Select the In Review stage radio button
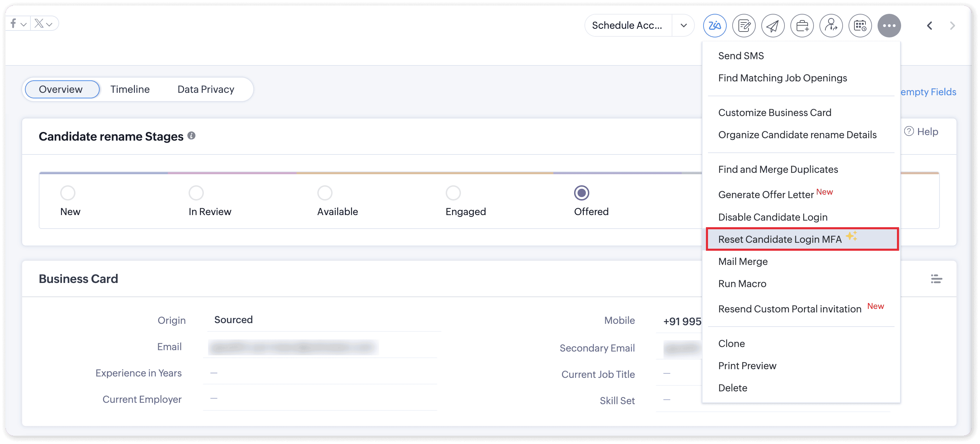The image size is (980, 444). tap(196, 193)
